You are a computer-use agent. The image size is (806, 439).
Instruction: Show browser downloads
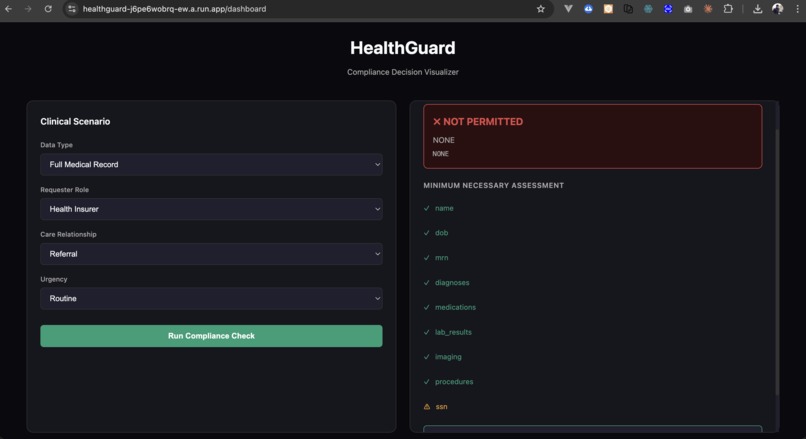(x=757, y=9)
